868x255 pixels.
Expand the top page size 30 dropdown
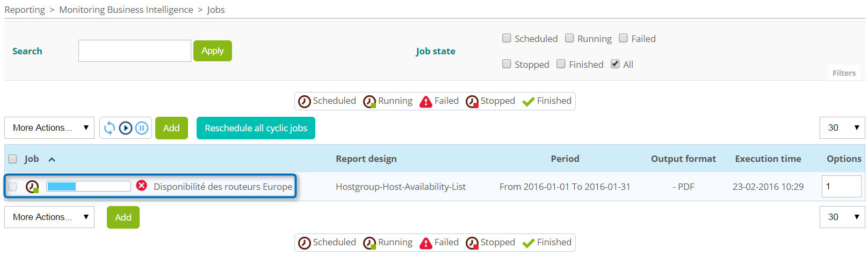pos(842,128)
